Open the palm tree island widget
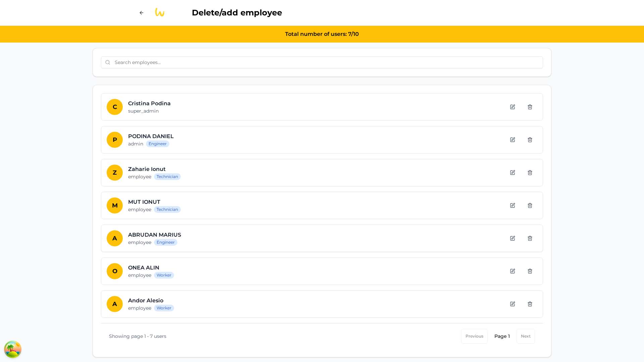Image resolution: width=644 pixels, height=362 pixels. [13, 349]
